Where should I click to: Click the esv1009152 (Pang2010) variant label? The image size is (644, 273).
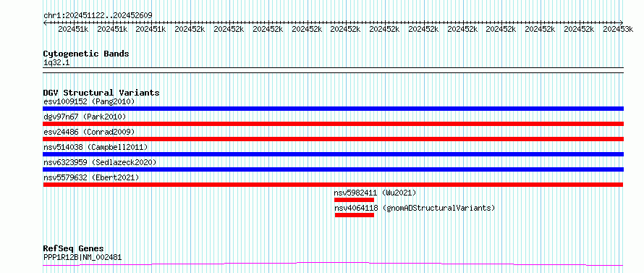89,101
